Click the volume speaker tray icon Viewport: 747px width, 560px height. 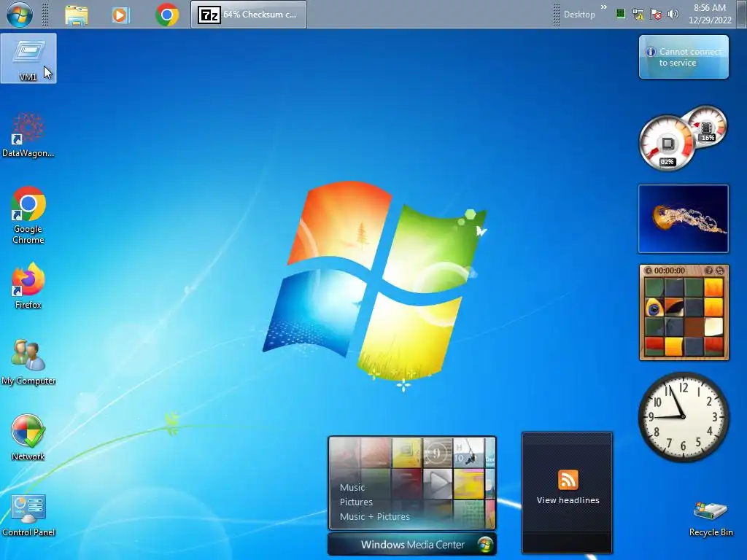(x=673, y=15)
